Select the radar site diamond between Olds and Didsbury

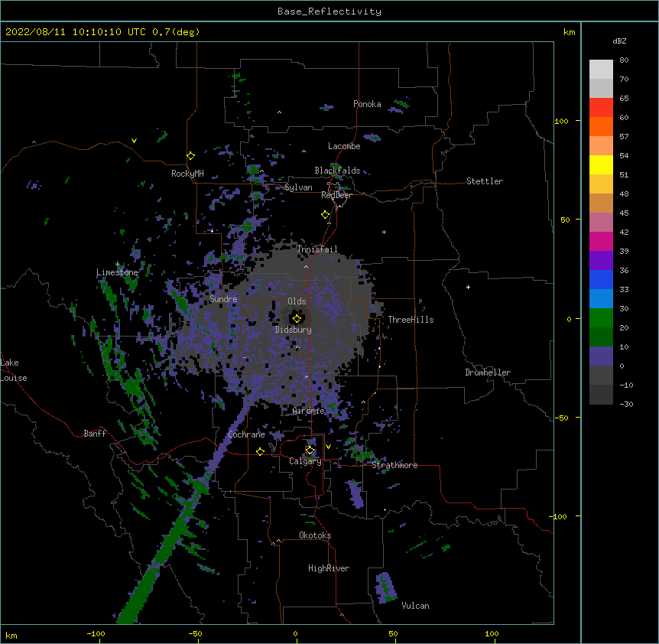[297, 319]
